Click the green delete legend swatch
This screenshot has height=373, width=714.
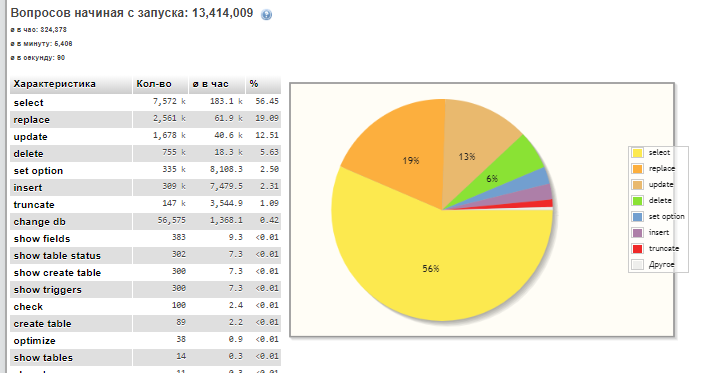pyautogui.click(x=638, y=200)
